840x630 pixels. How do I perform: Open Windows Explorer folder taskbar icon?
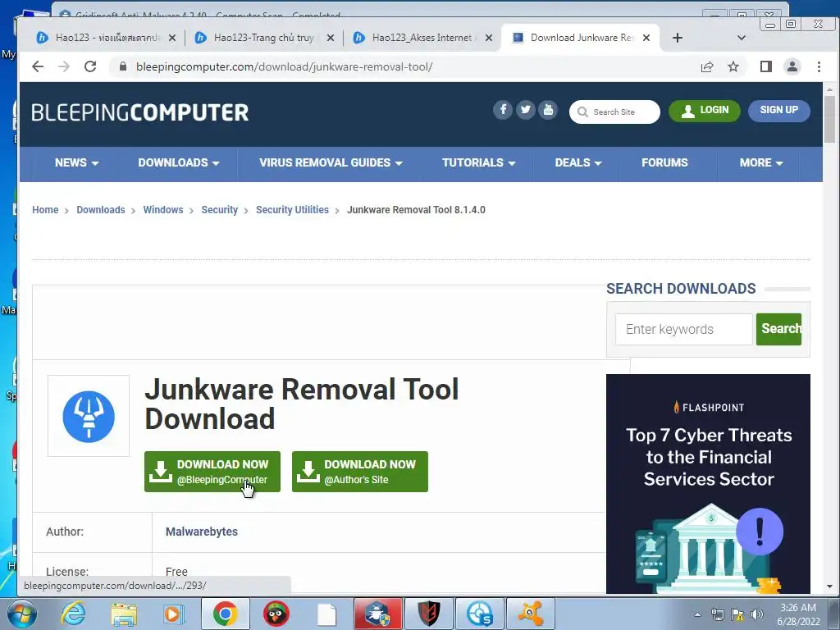124,614
